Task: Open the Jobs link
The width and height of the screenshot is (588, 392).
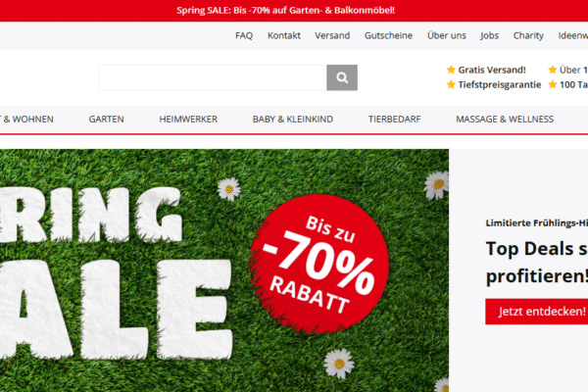Action: (489, 35)
